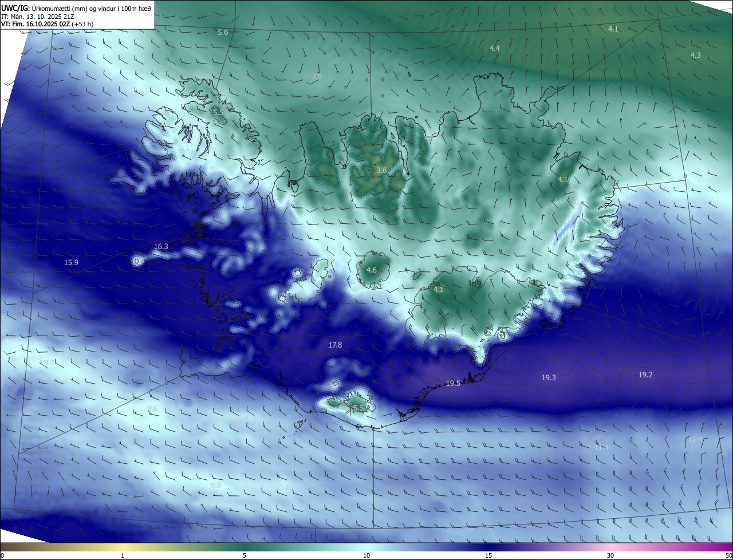The image size is (733, 560).
Task: Click the colour scale tick label 5
Action: (x=245, y=555)
